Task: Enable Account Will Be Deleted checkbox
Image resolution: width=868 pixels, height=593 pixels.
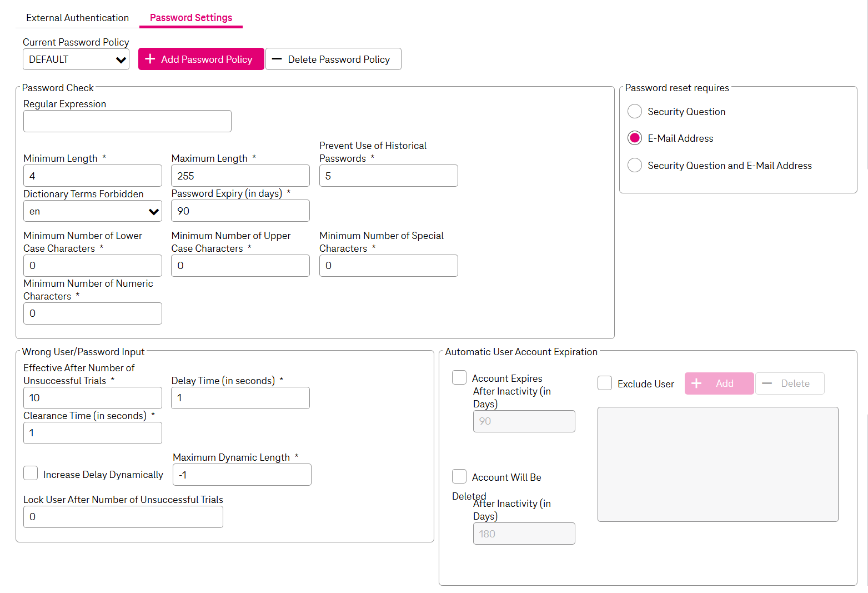Action: [x=459, y=477]
